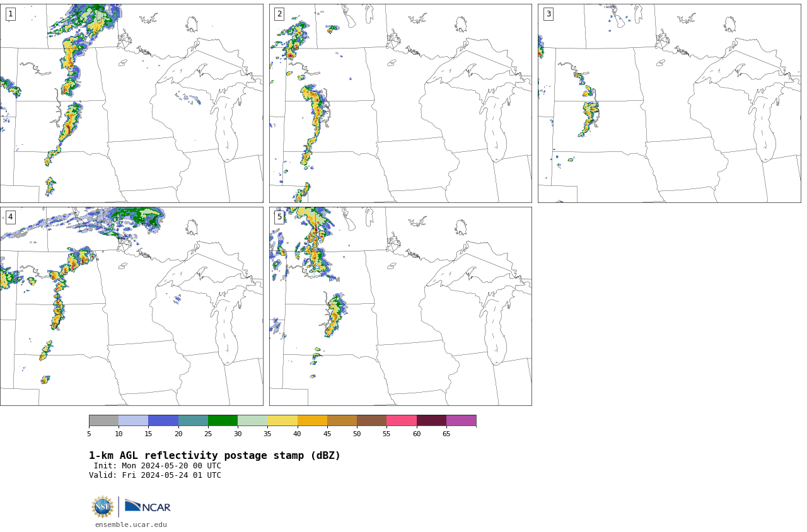This screenshot has height=532, width=807.
Task: Open ensemble member 3 reflectivity map
Action: point(669,103)
